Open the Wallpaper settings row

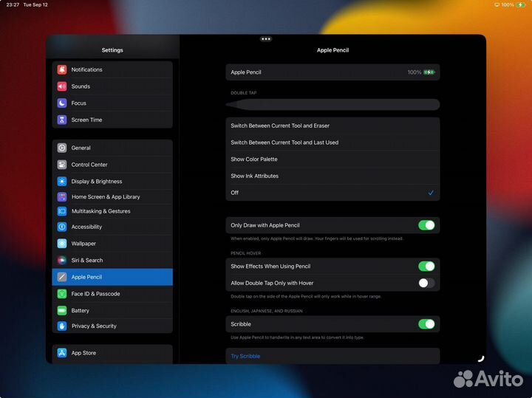[x=112, y=244]
